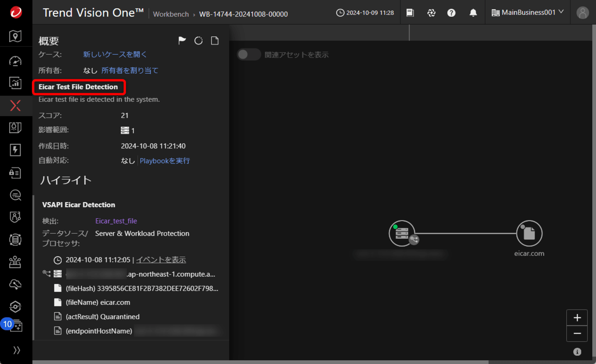The width and height of the screenshot is (596, 364).
Task: Open the lock identity sidebar icon
Action: pyautogui.click(x=15, y=173)
